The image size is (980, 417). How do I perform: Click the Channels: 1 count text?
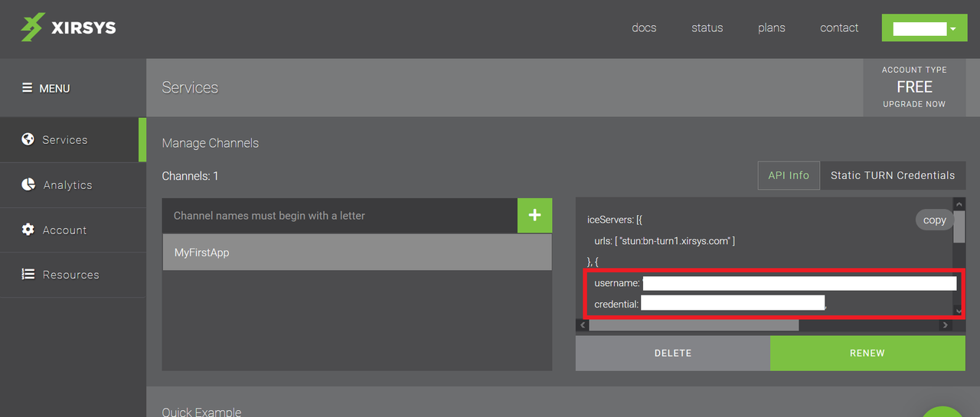190,176
